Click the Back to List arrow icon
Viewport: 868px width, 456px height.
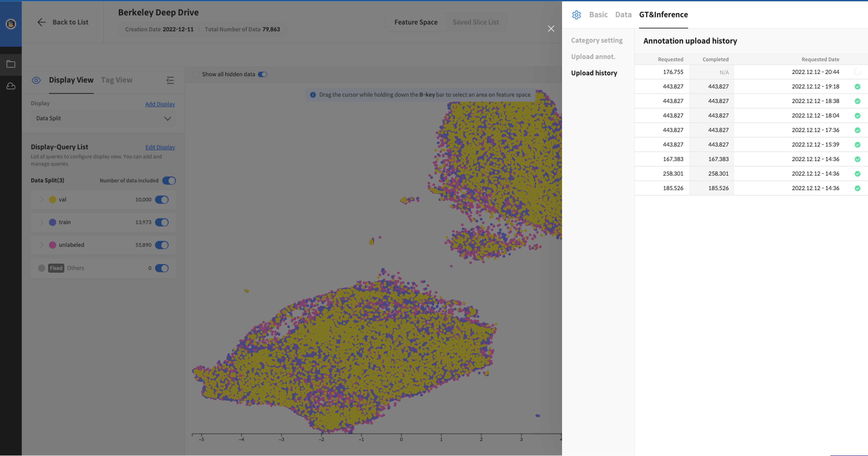(x=41, y=22)
